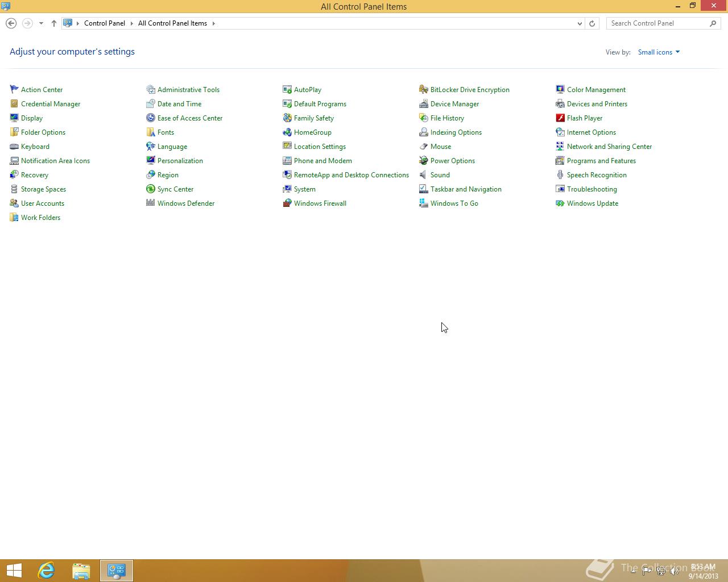Image resolution: width=728 pixels, height=582 pixels.
Task: Expand the chevron after Control Panel breadcrumb
Action: (131, 23)
